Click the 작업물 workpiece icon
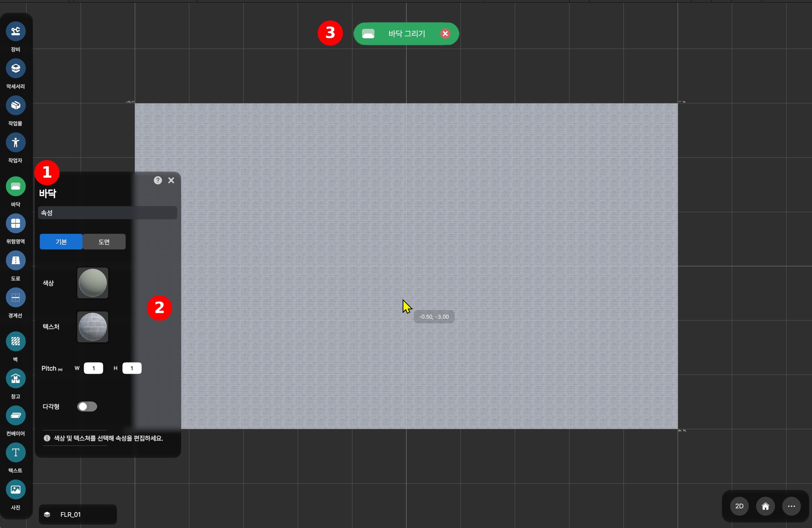 tap(15, 105)
